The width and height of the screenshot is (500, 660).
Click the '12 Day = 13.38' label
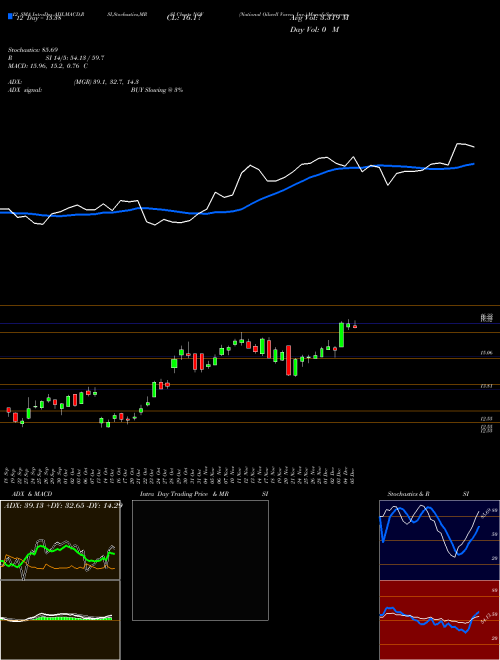[x=38, y=17]
